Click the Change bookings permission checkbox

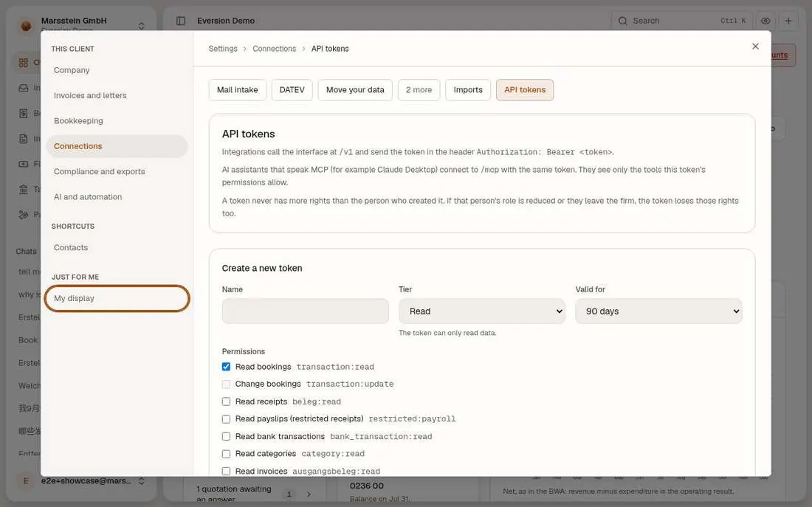(x=227, y=384)
